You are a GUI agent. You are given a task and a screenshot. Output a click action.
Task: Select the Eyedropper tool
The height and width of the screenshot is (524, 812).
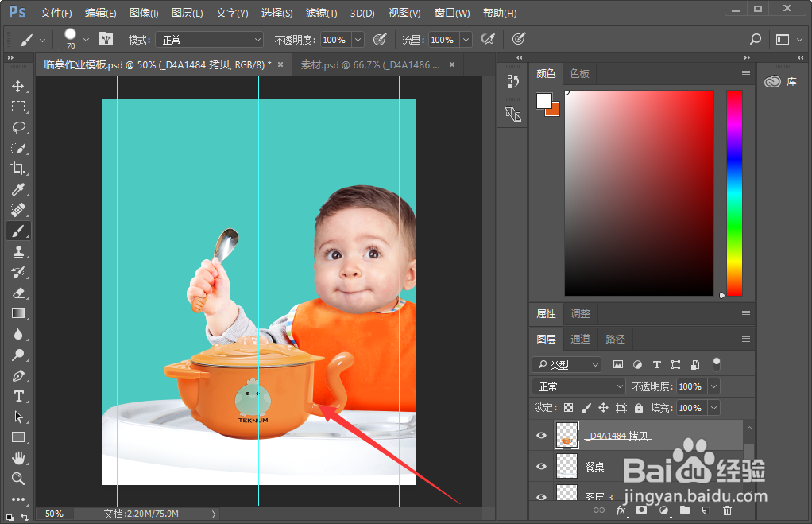click(18, 189)
